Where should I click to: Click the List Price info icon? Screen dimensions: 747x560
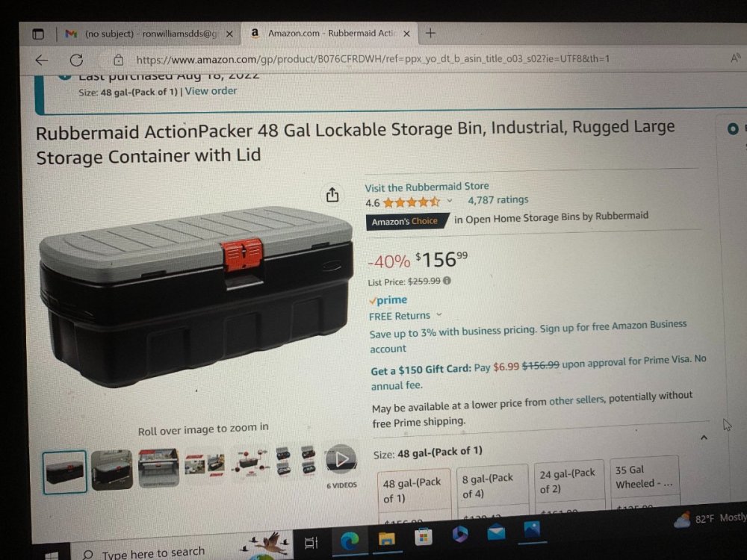coord(447,281)
